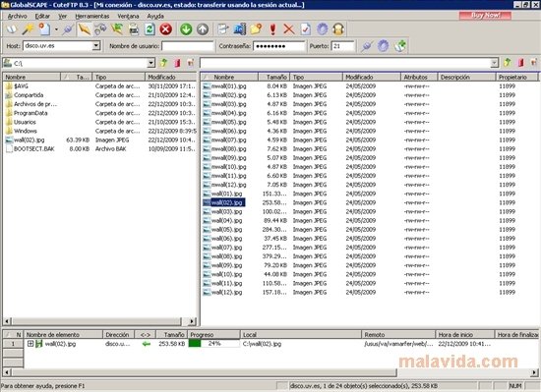Open the Host dropdown list
Viewport: 541px width, 392px height.
click(x=96, y=45)
